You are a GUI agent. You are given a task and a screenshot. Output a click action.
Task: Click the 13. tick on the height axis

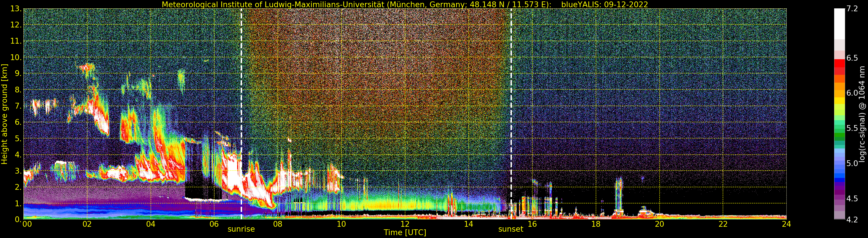(x=16, y=9)
